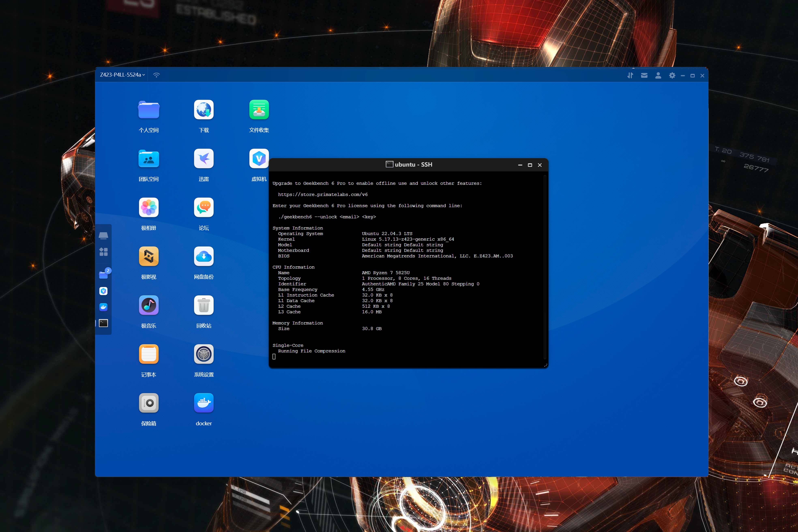Minimize the Z423 main client window
The image size is (798, 532).
(x=683, y=76)
